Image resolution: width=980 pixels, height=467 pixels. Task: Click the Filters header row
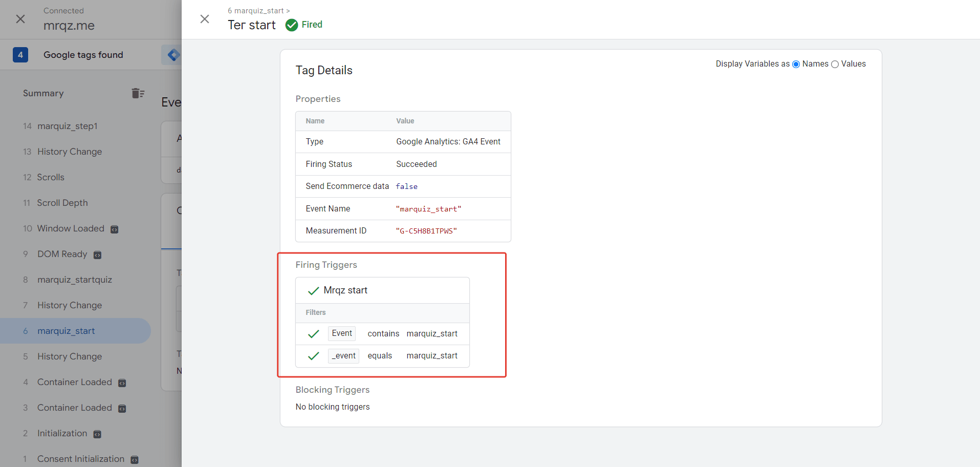coord(382,313)
